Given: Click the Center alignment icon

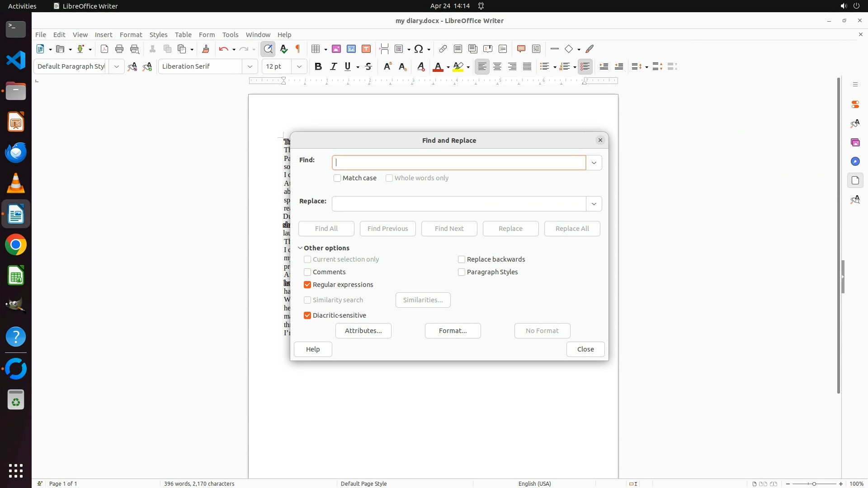Looking at the screenshot, I should pos(497,66).
